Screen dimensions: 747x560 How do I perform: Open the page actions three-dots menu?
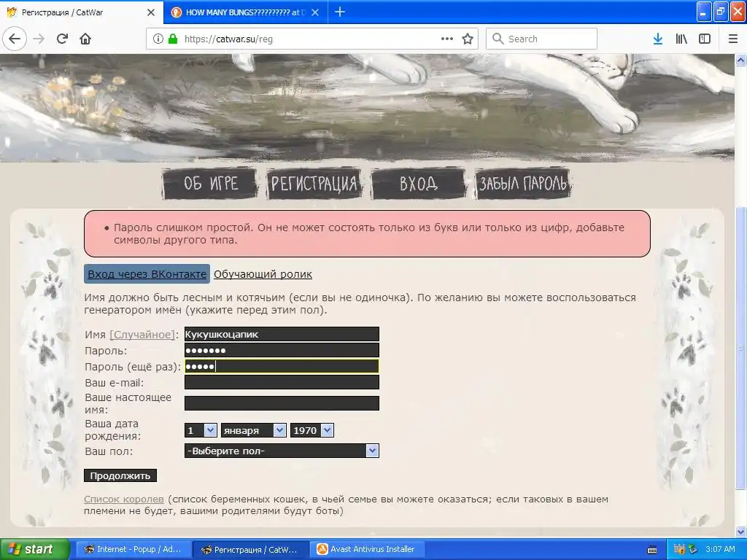(447, 39)
